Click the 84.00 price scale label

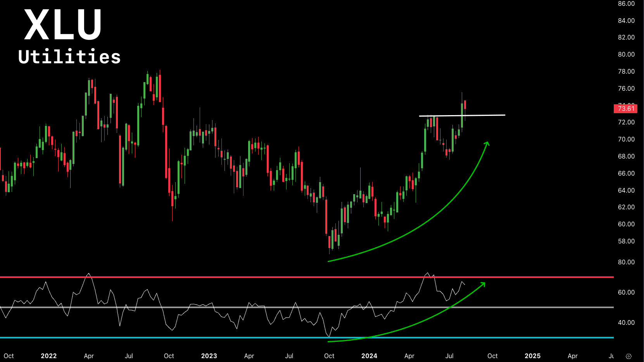pyautogui.click(x=626, y=21)
